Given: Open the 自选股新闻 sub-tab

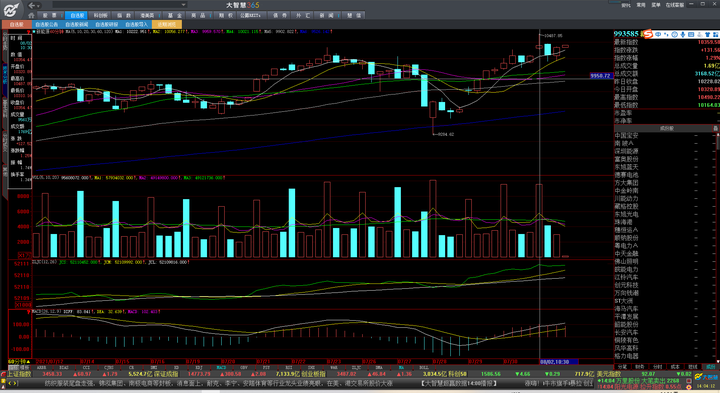Looking at the screenshot, I should (x=77, y=24).
